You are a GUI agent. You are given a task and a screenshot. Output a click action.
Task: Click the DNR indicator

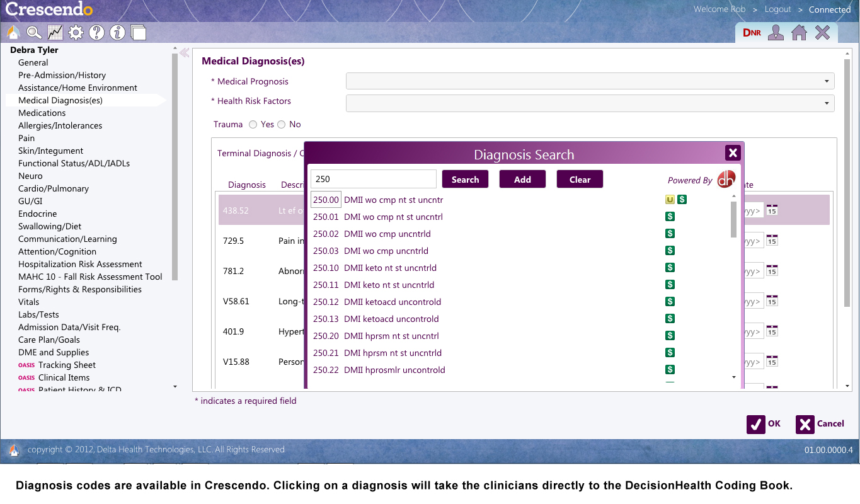(x=752, y=33)
